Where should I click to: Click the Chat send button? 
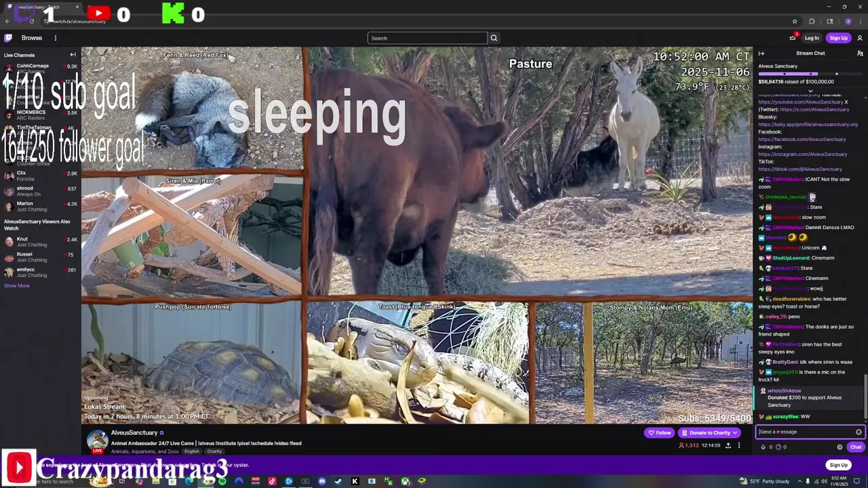pyautogui.click(x=856, y=447)
